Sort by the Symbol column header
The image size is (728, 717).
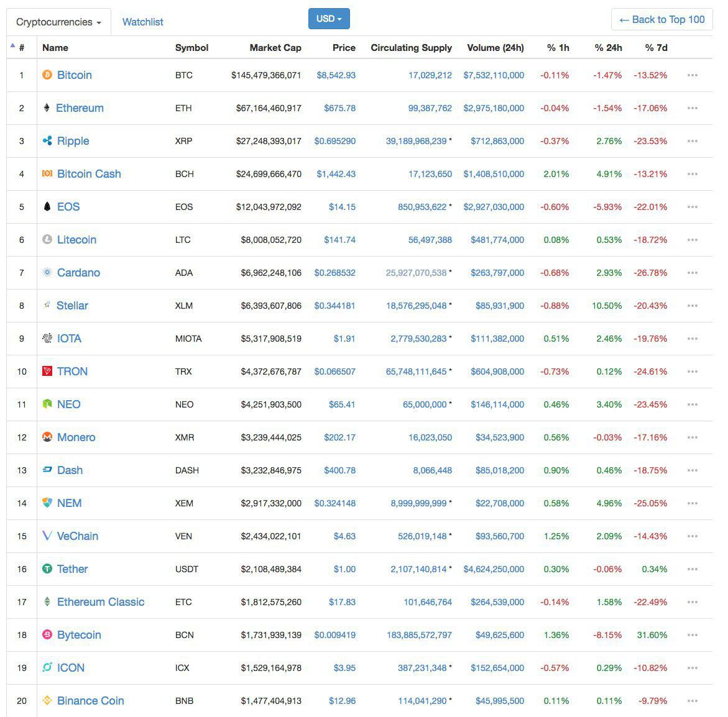[x=191, y=48]
